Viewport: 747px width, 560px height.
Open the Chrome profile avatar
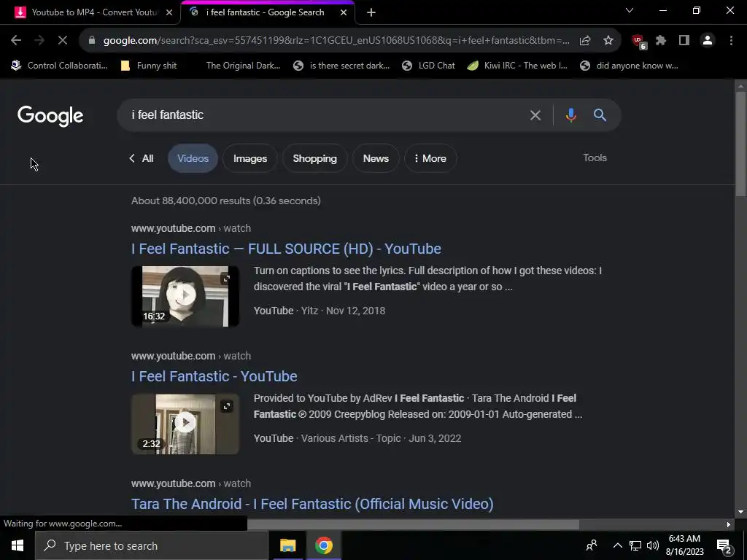[x=708, y=41]
